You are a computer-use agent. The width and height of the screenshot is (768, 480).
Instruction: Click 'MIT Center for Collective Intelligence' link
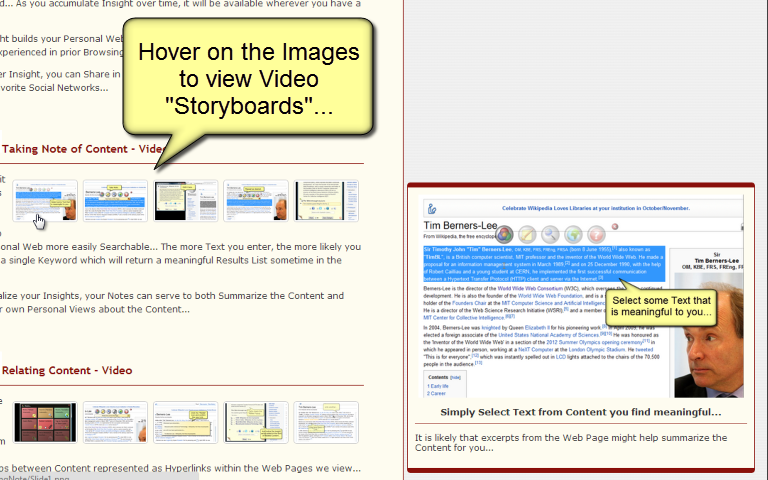tap(464, 318)
